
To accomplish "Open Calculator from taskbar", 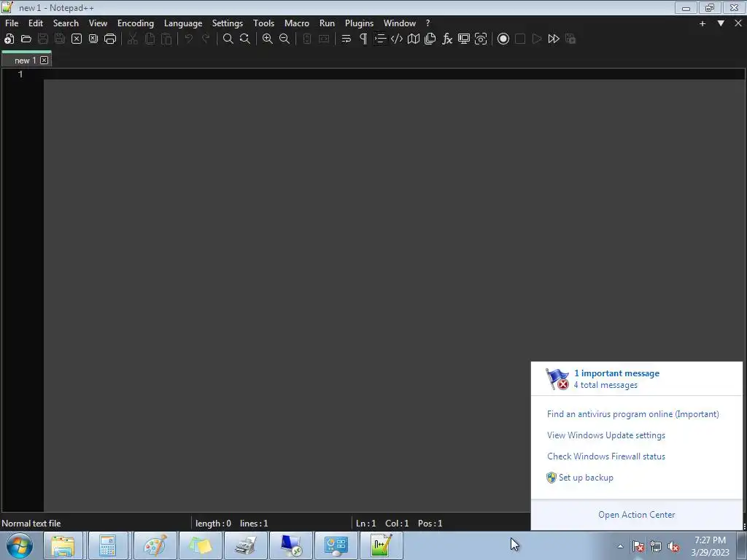I will coord(108,545).
